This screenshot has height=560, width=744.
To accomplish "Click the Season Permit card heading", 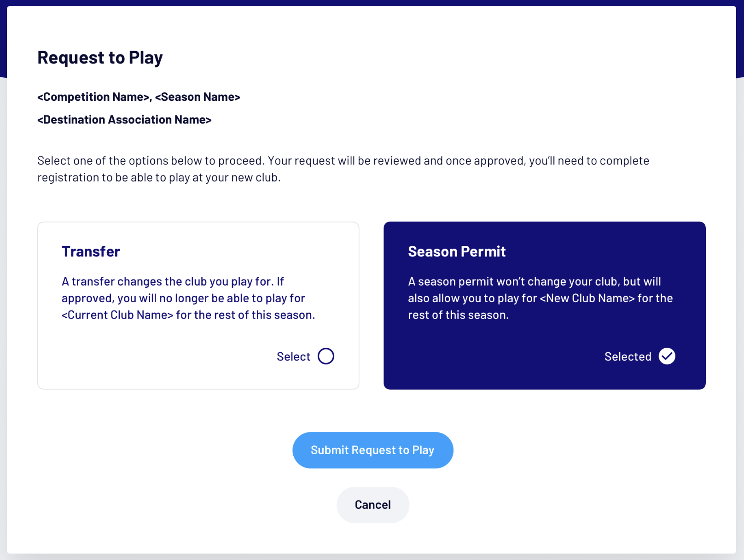I will pos(457,251).
